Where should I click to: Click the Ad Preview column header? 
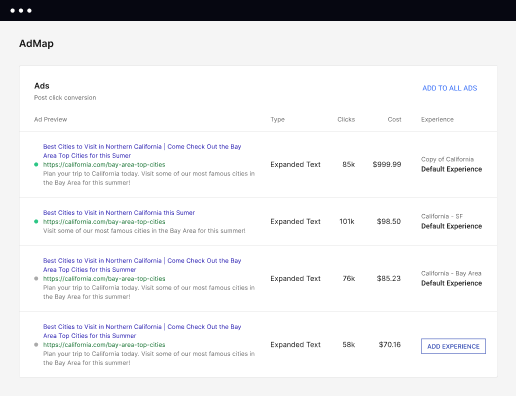click(x=50, y=119)
